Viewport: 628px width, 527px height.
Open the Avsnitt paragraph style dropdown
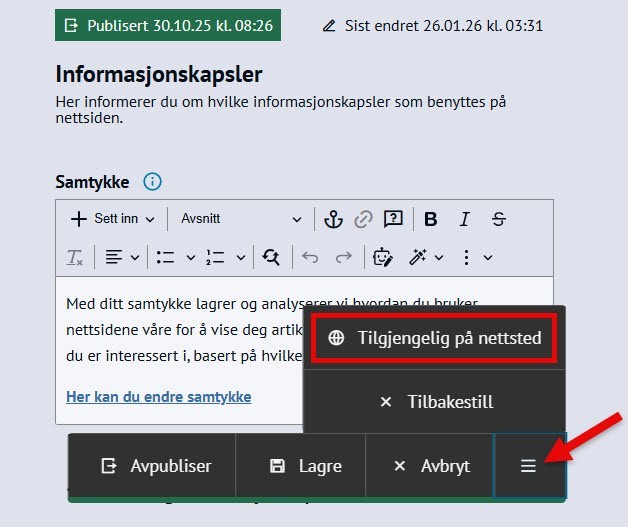click(240, 219)
